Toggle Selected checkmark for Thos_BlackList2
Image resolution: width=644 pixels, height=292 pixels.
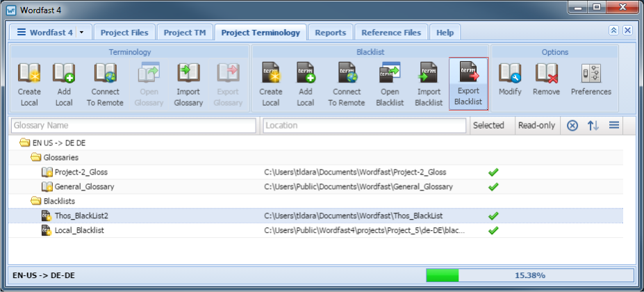pos(493,216)
